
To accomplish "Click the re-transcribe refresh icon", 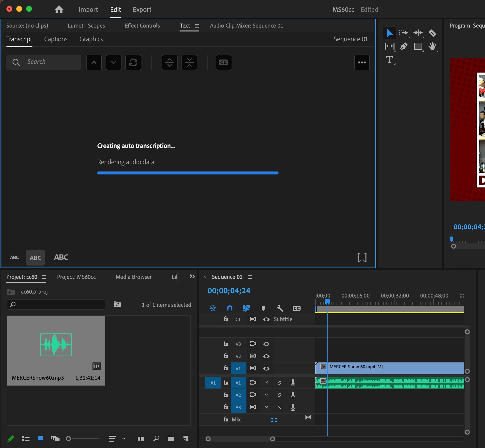I will click(x=133, y=62).
